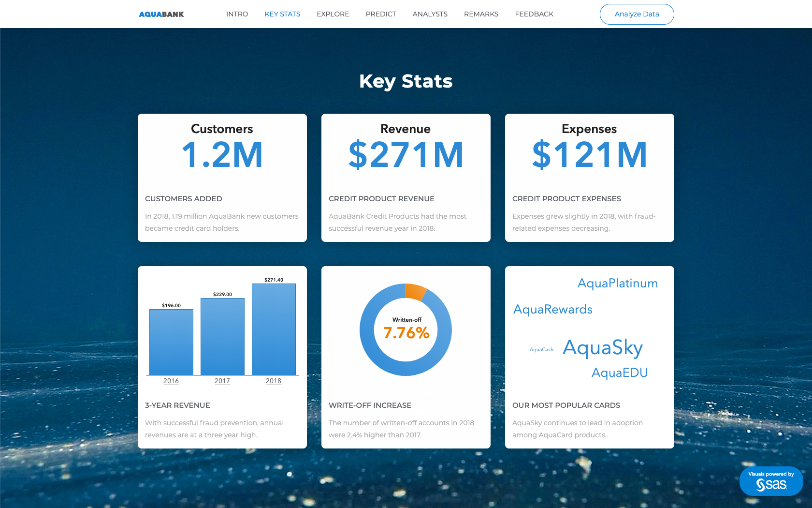The image size is (812, 508).
Task: Click AquaPlatinum in the word cloud
Action: click(618, 284)
